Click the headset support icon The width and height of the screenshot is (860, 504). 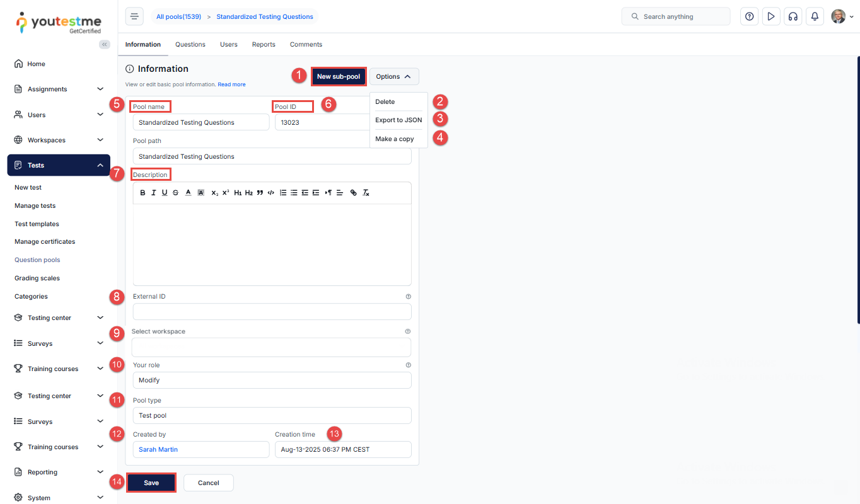pyautogui.click(x=793, y=16)
